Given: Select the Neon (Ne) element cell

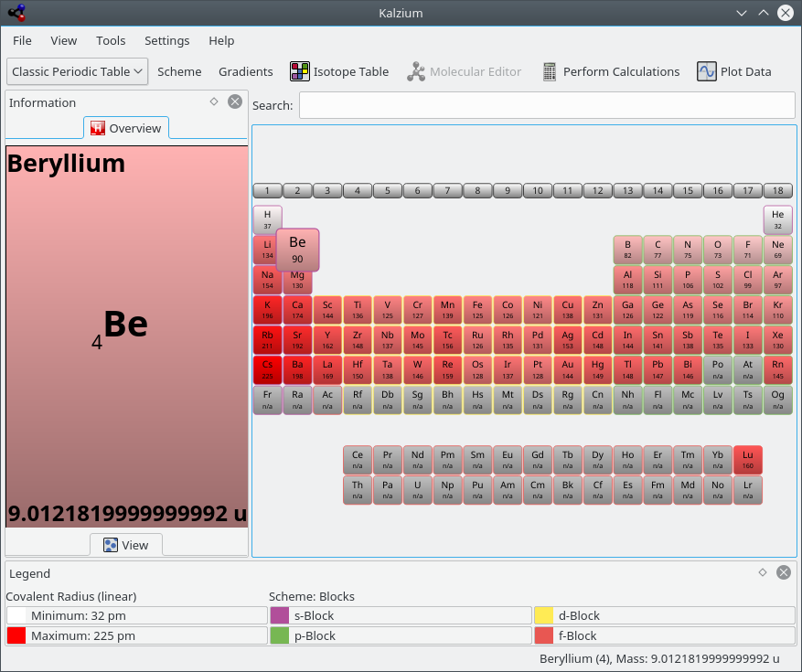Looking at the screenshot, I should (x=778, y=250).
